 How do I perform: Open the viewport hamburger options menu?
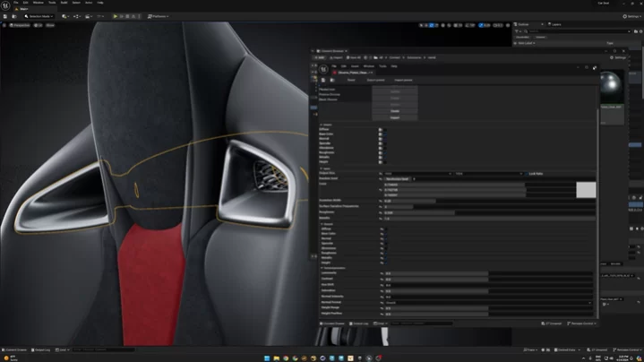[x=4, y=25]
